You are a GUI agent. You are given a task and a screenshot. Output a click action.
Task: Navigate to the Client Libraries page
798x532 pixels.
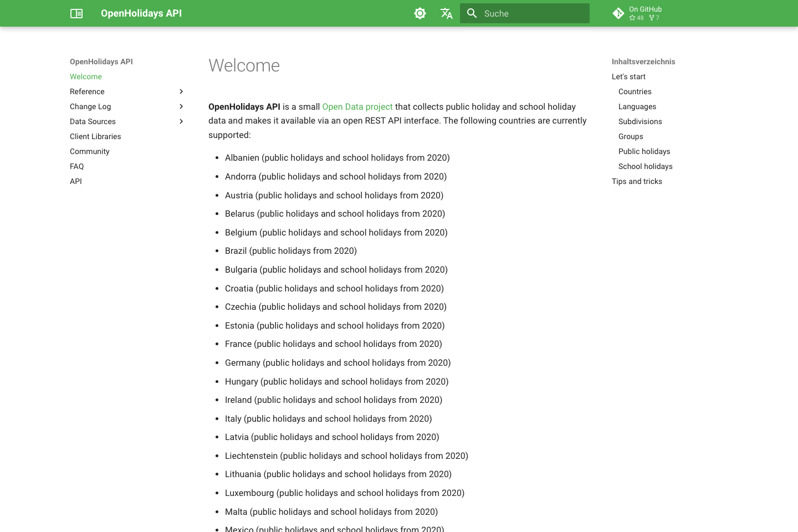pyautogui.click(x=95, y=136)
